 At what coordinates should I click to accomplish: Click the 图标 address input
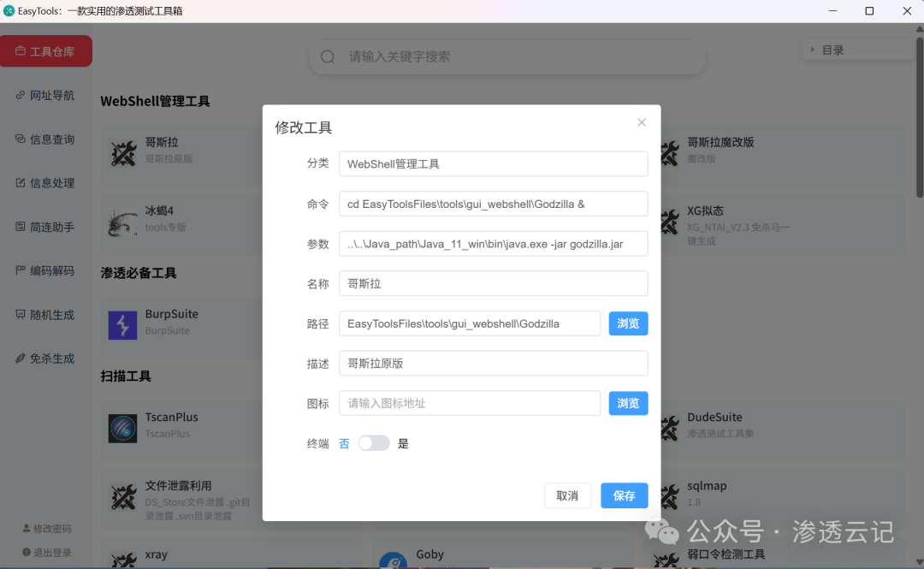tap(470, 403)
